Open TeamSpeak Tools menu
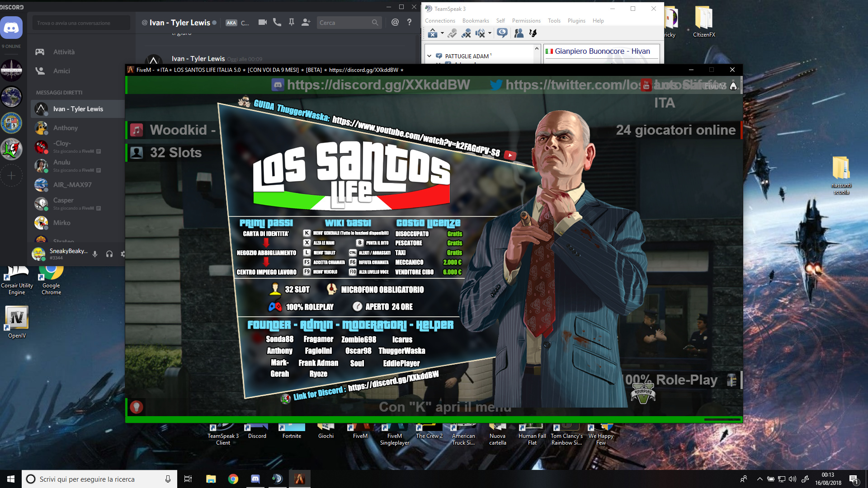 (x=554, y=21)
